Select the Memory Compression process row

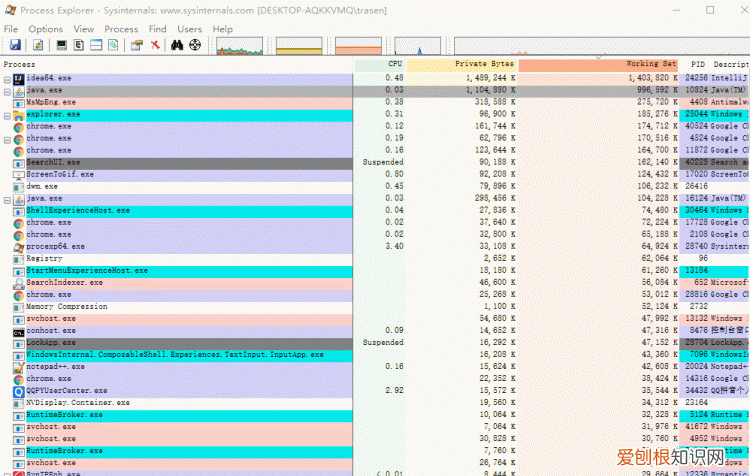(x=375, y=307)
